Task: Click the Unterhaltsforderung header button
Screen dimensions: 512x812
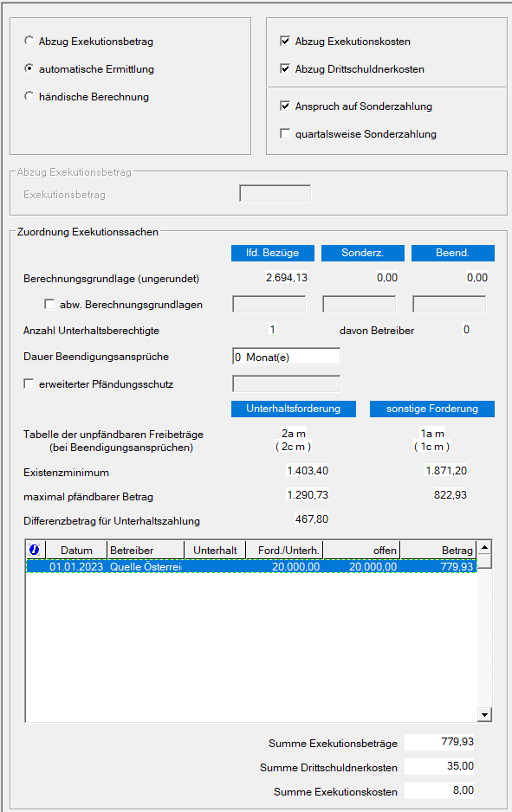Action: tap(294, 409)
